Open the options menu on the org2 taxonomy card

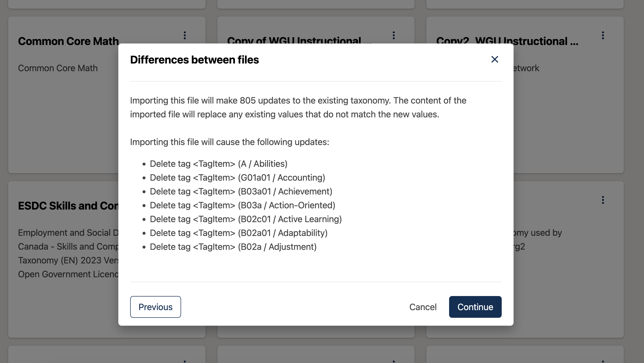click(x=603, y=200)
